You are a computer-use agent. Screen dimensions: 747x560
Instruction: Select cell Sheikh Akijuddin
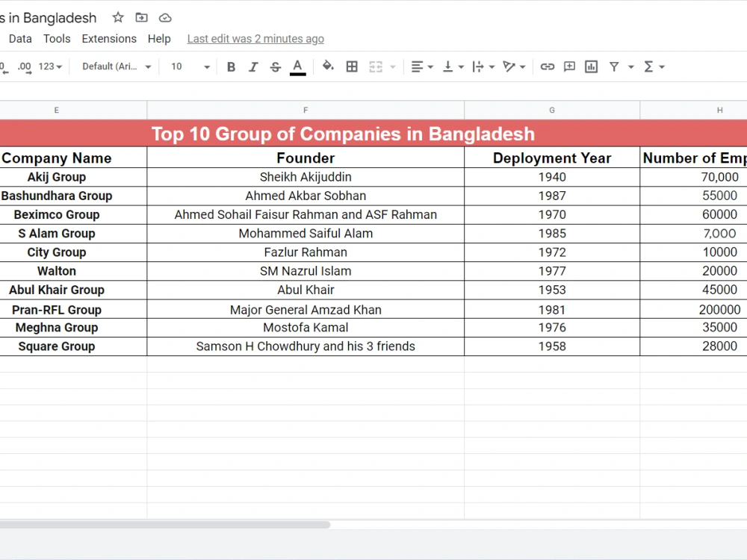306,177
